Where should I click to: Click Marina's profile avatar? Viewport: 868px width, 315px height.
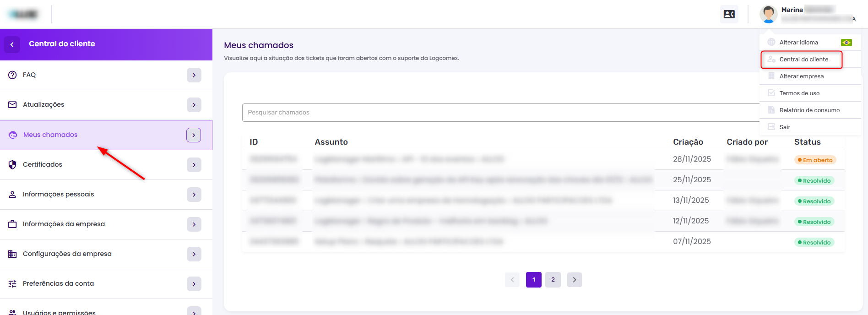click(768, 14)
